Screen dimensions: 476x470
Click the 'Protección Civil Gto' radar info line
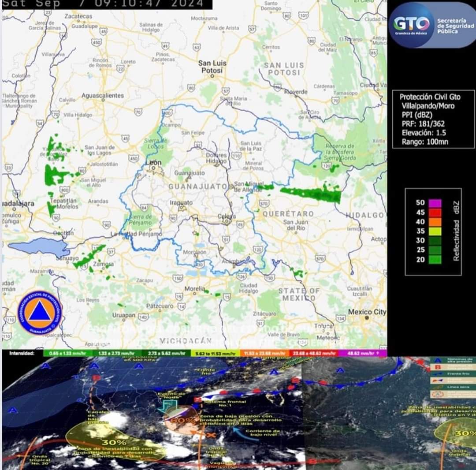point(430,97)
